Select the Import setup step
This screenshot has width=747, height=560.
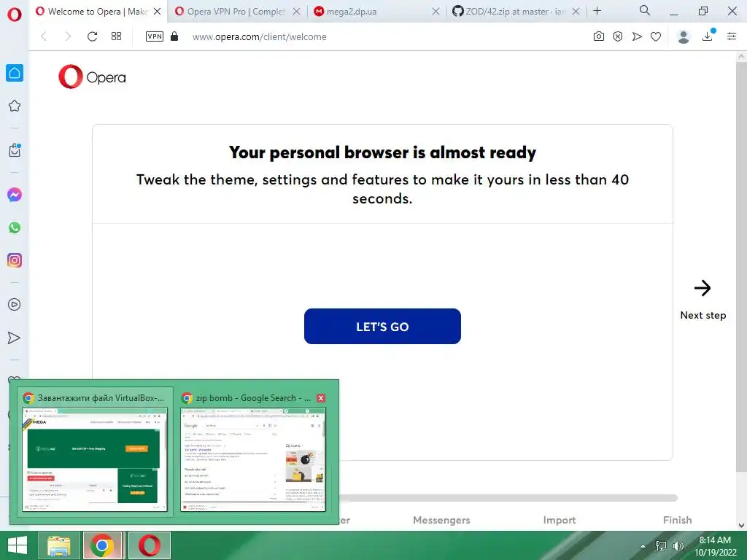(560, 520)
